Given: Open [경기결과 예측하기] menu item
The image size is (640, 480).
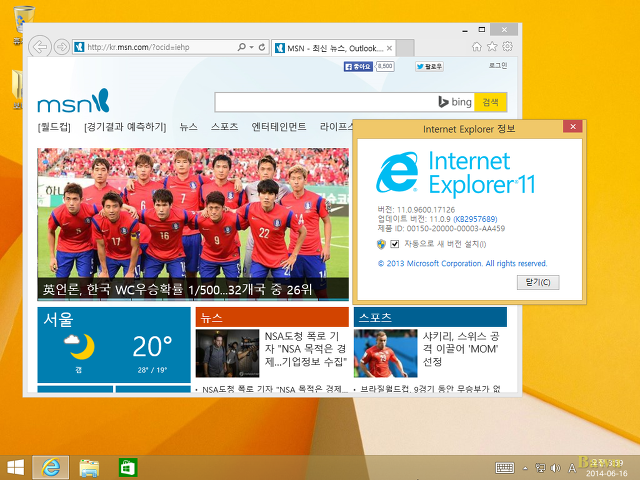Looking at the screenshot, I should (x=125, y=127).
